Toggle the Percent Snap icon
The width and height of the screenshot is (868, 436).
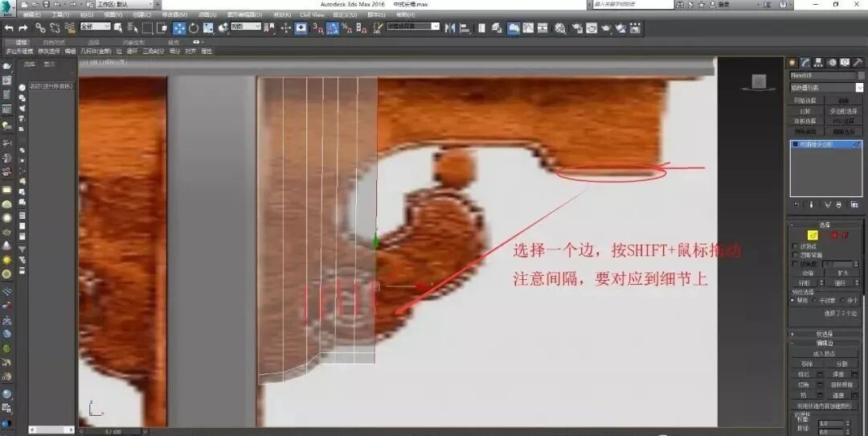click(x=347, y=27)
